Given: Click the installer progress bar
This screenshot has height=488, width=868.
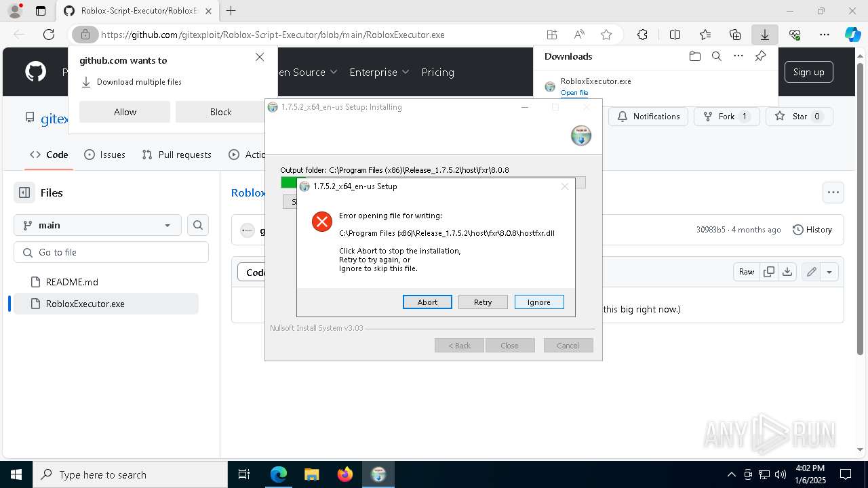Looking at the screenshot, I should [433, 182].
